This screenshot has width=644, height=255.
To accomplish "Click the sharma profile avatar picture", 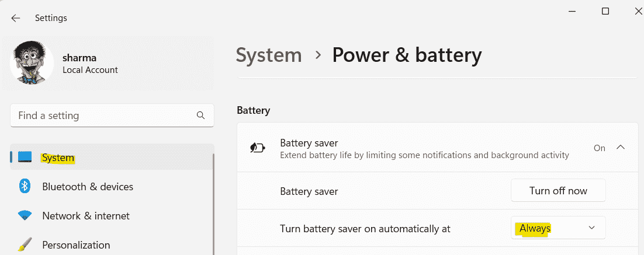I will [x=32, y=63].
